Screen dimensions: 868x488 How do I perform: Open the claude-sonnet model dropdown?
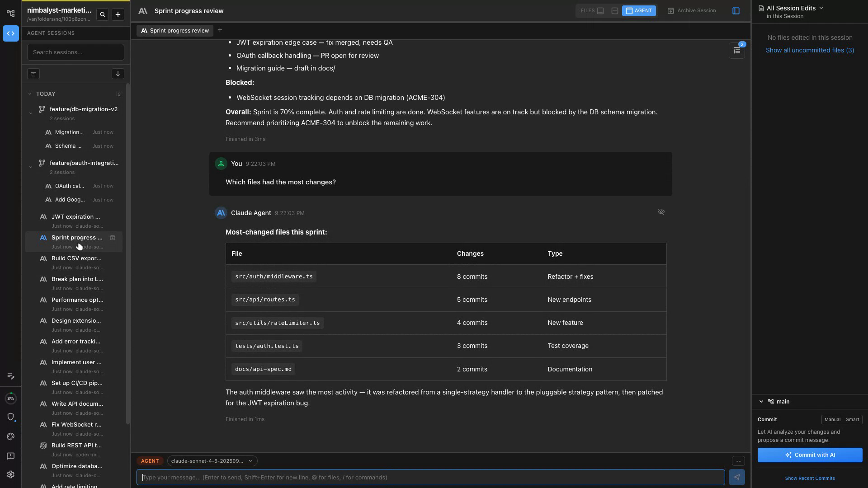tap(212, 461)
